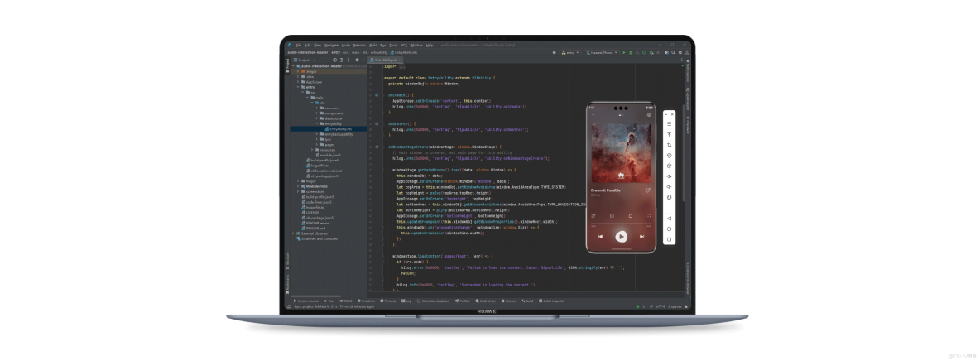Skip to previous track in emulator
Image resolution: width=980 pixels, height=361 pixels.
click(x=600, y=237)
